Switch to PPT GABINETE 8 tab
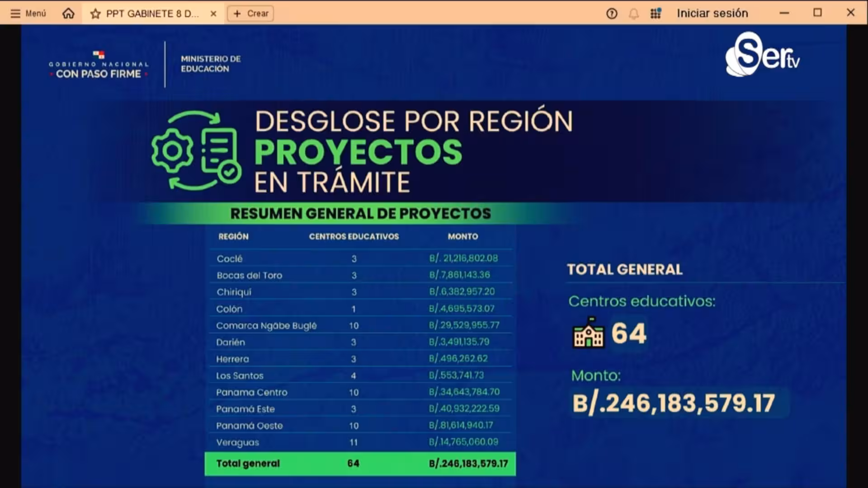This screenshot has width=868, height=488. [152, 14]
